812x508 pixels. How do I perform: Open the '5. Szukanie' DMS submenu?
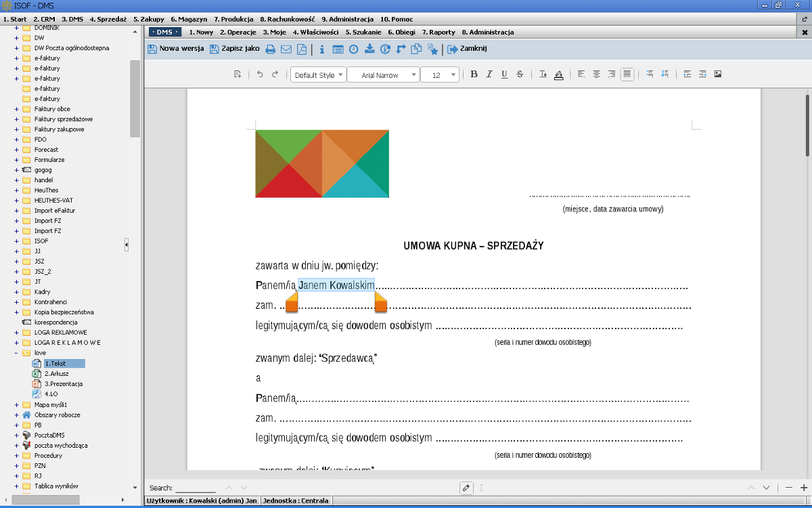pyautogui.click(x=363, y=32)
